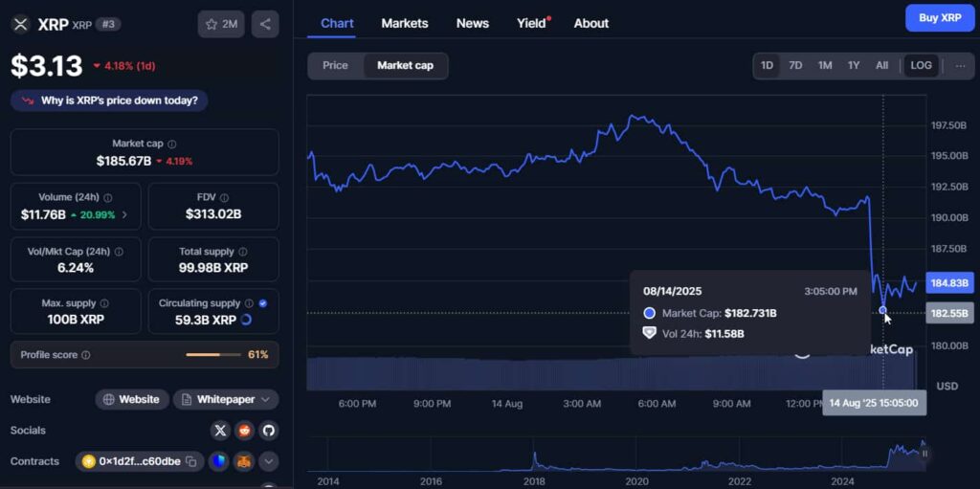Click the $185.67B market cap value

(x=123, y=161)
